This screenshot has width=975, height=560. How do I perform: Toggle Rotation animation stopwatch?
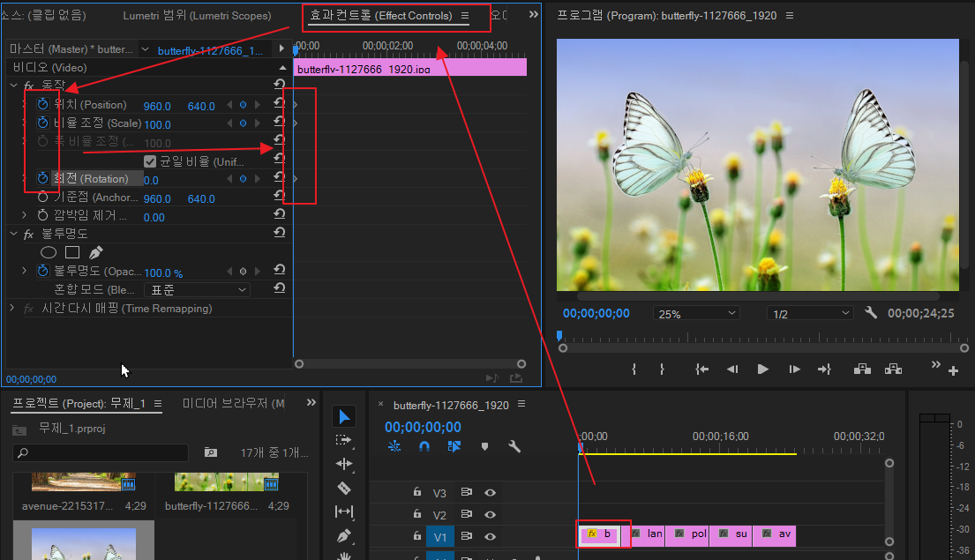(x=42, y=178)
